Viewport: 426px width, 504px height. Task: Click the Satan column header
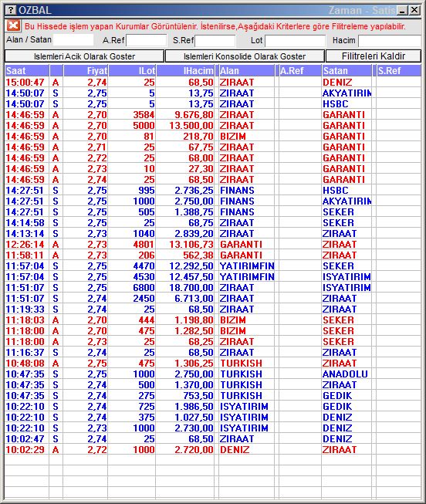click(x=347, y=71)
